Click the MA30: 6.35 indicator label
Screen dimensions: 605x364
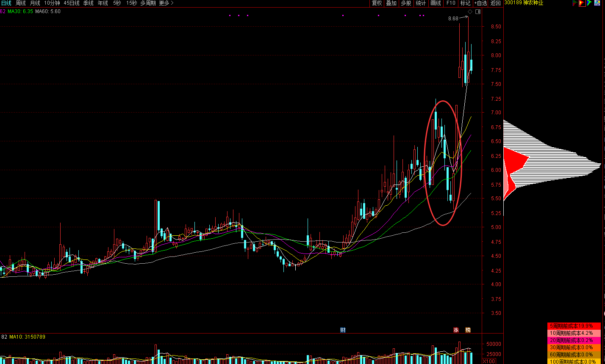click(20, 11)
